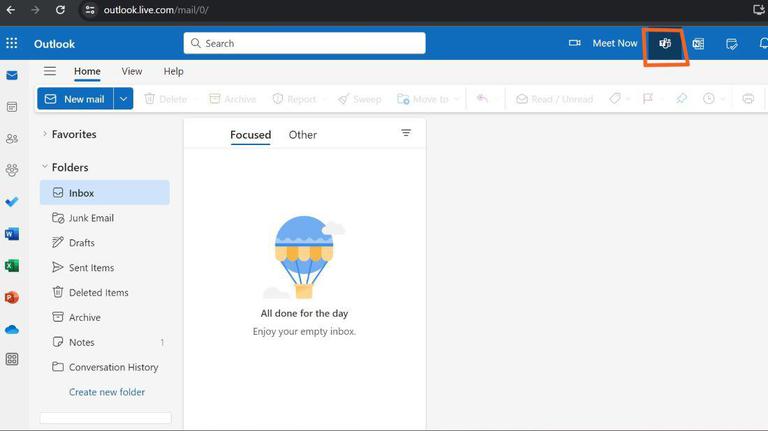Open Calendar in left app rail
Viewport: 768px width, 431px height.
12,107
